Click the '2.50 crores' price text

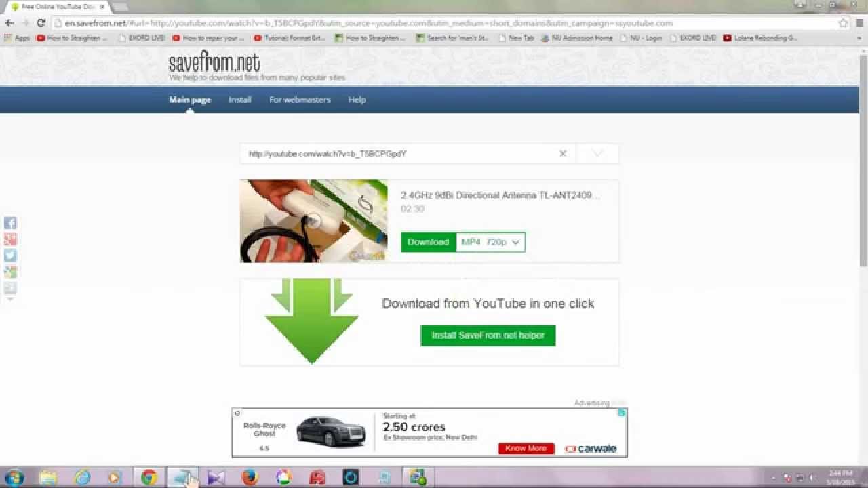point(414,427)
